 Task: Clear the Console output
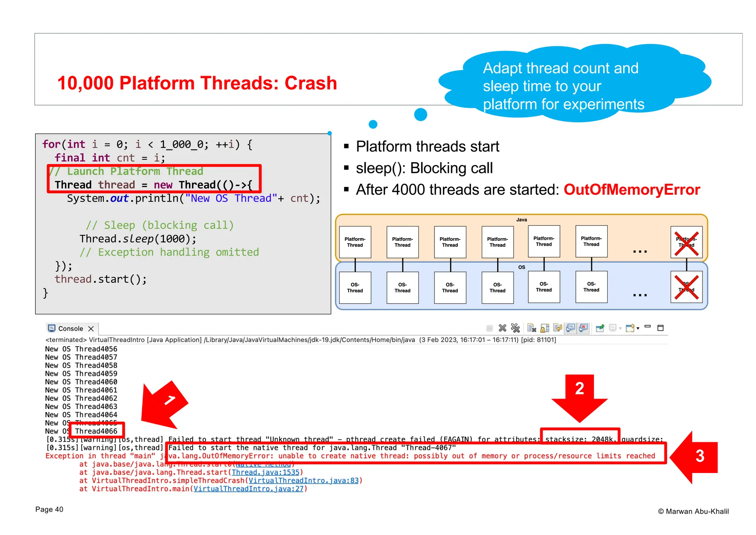(x=532, y=328)
